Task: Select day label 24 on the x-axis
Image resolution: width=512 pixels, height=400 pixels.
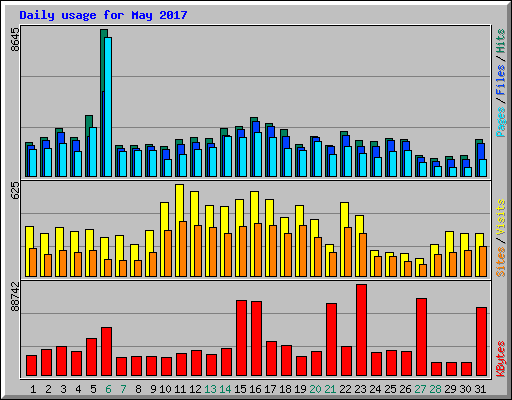Action: 375,389
